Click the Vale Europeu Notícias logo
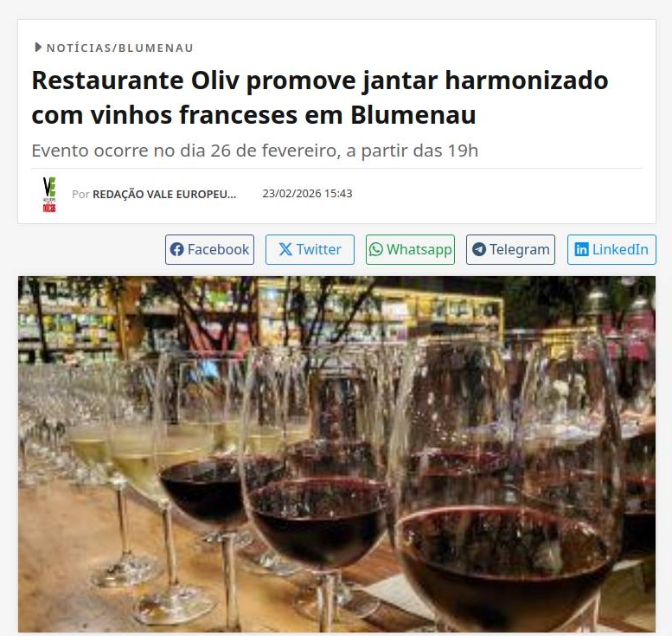Viewport: 672px width, 636px height. [49, 195]
